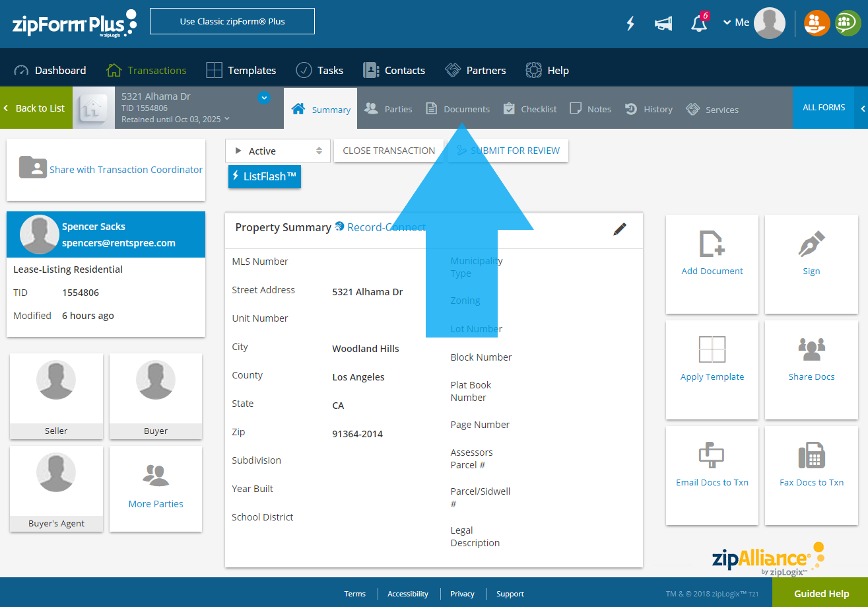Switch to the Parties tab
The height and width of the screenshot is (607, 868).
[388, 109]
